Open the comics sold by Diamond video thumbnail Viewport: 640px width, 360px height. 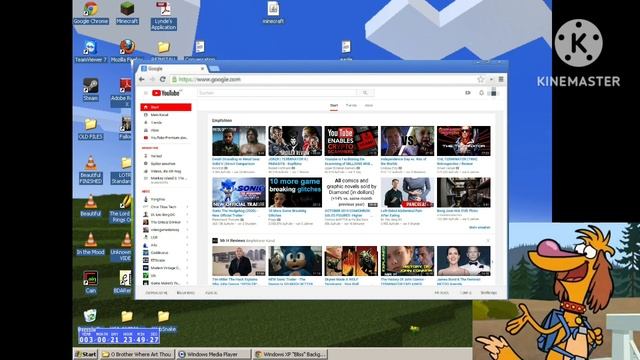click(351, 192)
